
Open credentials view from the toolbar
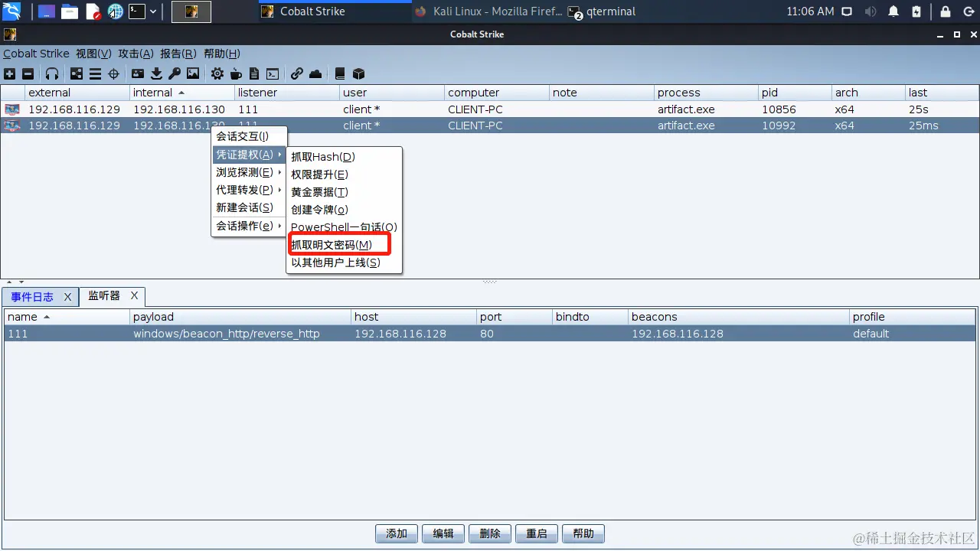point(138,73)
